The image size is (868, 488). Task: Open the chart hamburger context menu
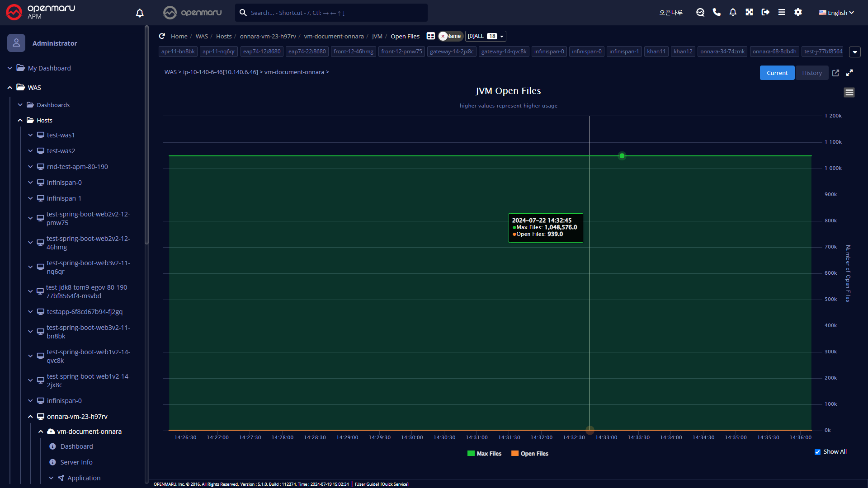pos(849,93)
